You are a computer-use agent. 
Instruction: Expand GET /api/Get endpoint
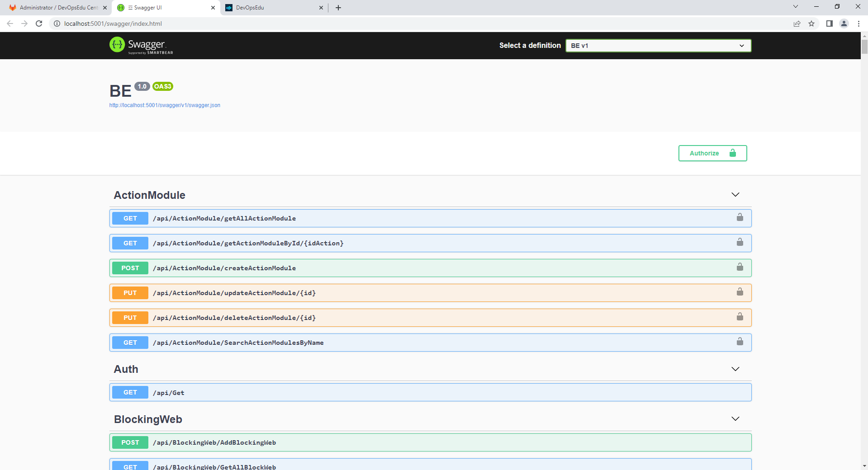430,392
